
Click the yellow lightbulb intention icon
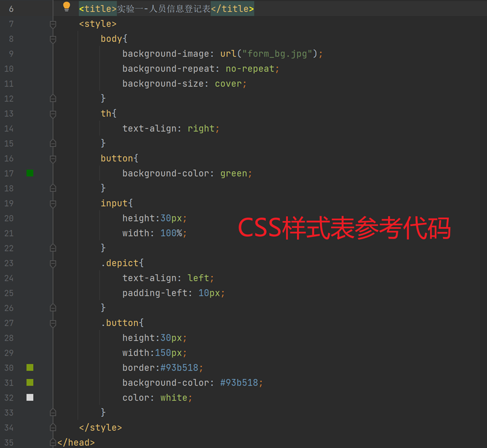[66, 7]
